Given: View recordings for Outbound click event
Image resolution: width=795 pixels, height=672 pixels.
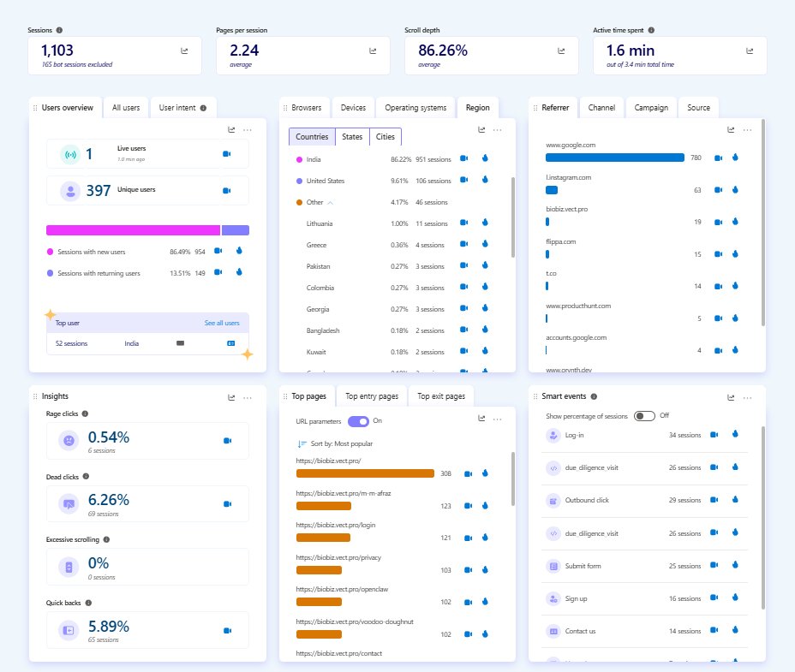Looking at the screenshot, I should pyautogui.click(x=714, y=500).
